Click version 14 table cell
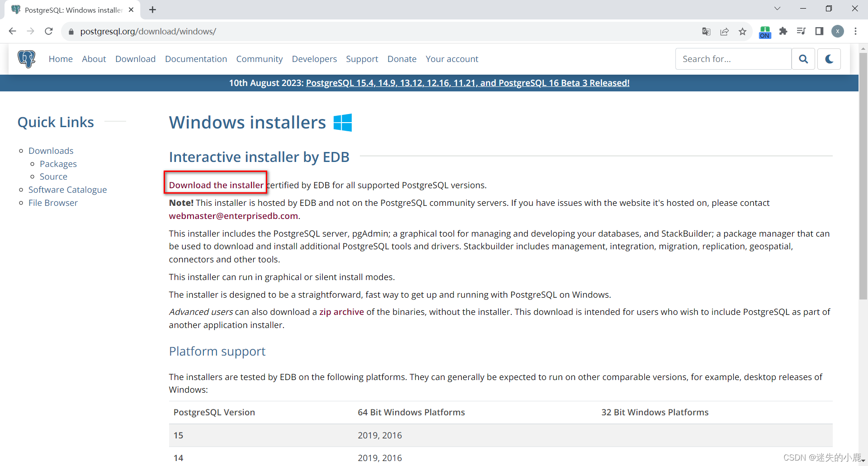The image size is (868, 466). pos(179,458)
